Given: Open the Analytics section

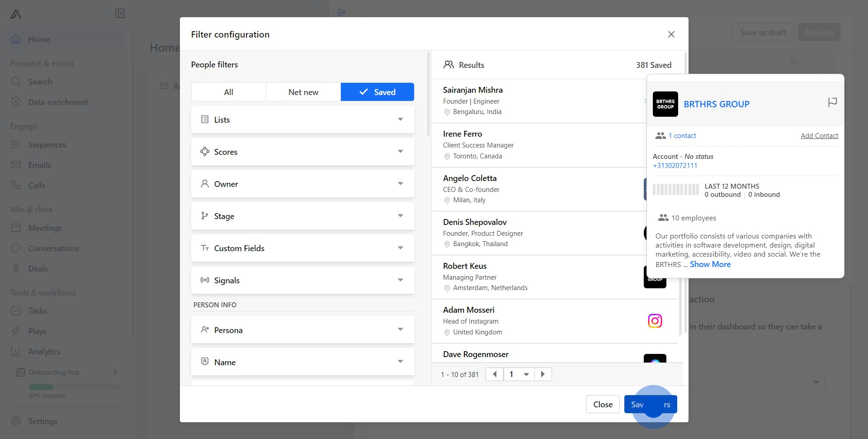Looking at the screenshot, I should [x=44, y=351].
